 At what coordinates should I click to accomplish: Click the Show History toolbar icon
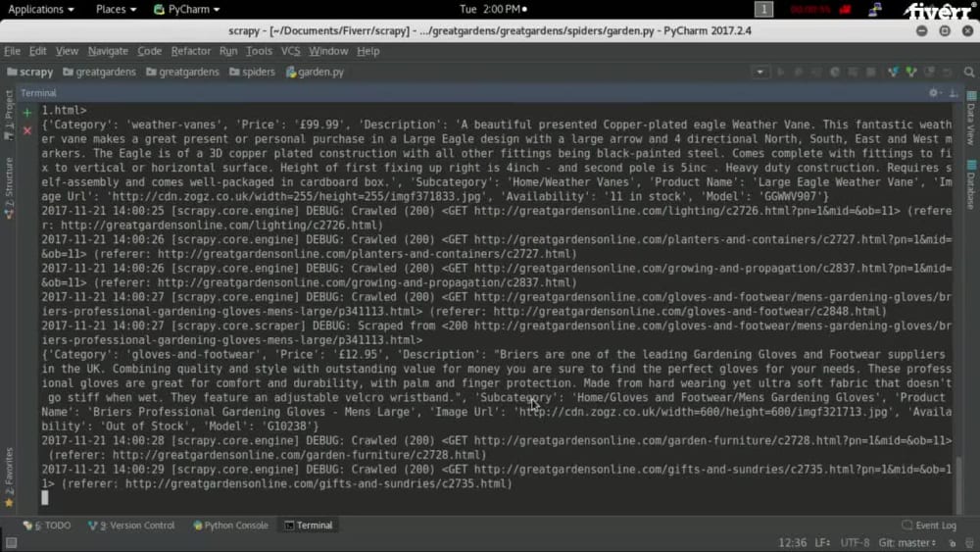[x=929, y=72]
